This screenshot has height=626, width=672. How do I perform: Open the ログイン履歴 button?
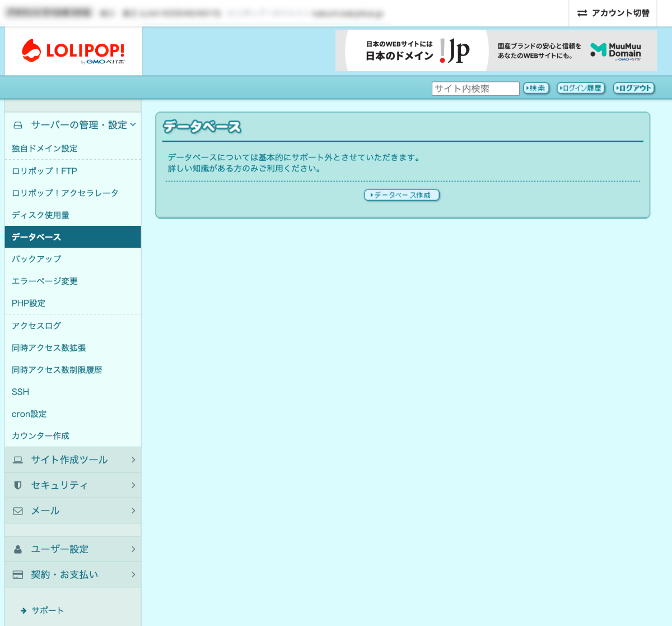tap(581, 88)
